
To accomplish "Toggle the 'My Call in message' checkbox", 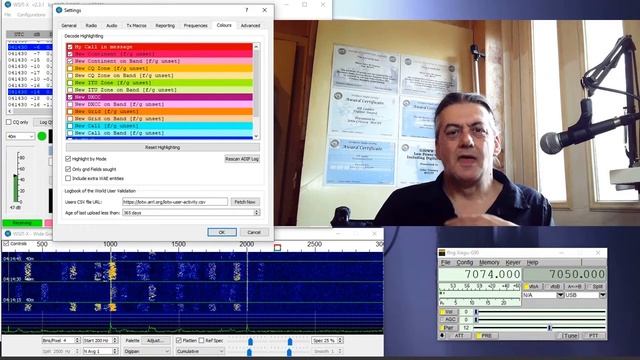I will (x=70, y=47).
